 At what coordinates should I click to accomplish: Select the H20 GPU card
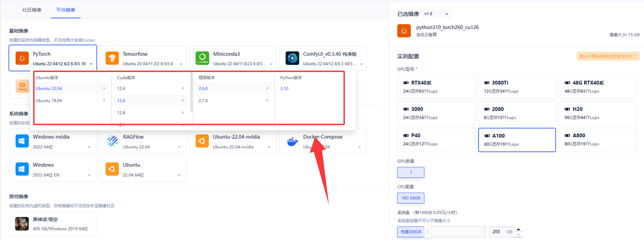point(597,113)
